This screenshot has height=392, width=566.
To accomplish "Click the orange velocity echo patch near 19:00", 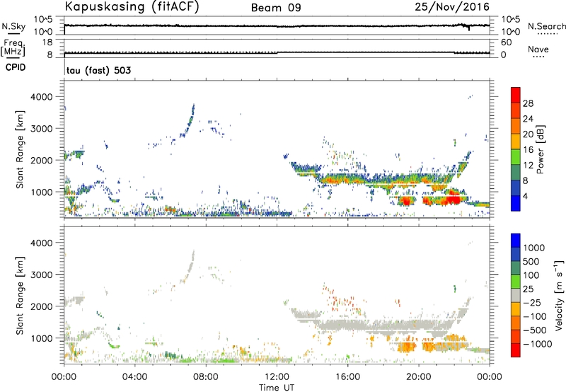I will pos(406,347).
